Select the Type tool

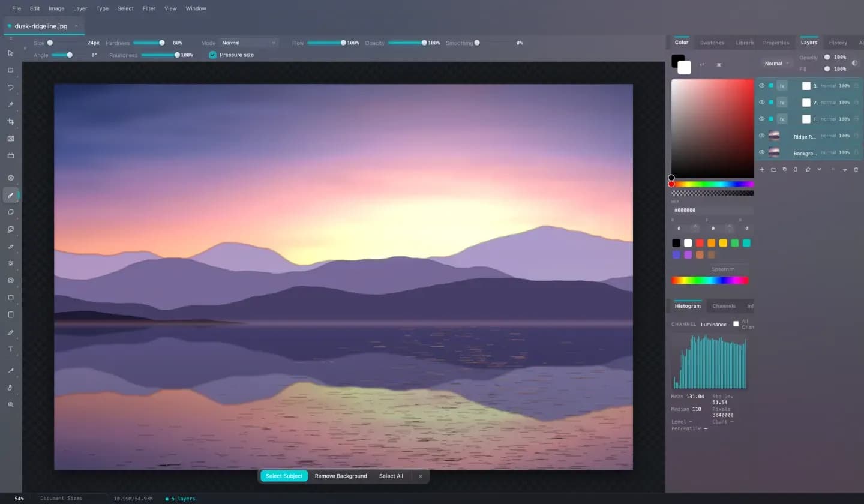(x=10, y=349)
